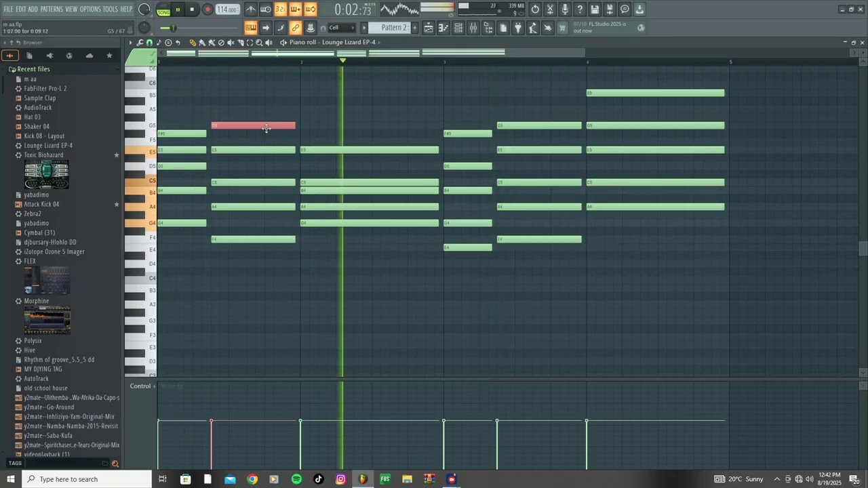Screen dimensions: 868x488
Task: Select the Delete tool in piano roll
Action: pyautogui.click(x=221, y=43)
